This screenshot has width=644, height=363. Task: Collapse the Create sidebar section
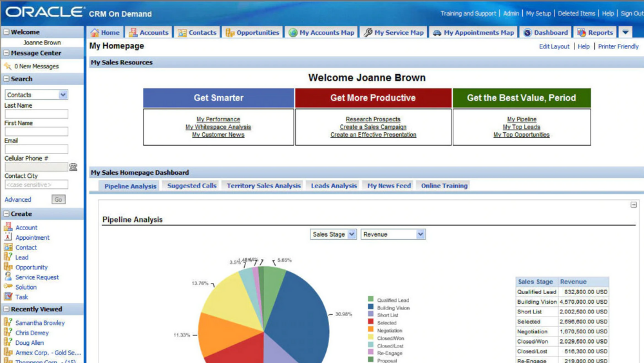coord(6,214)
